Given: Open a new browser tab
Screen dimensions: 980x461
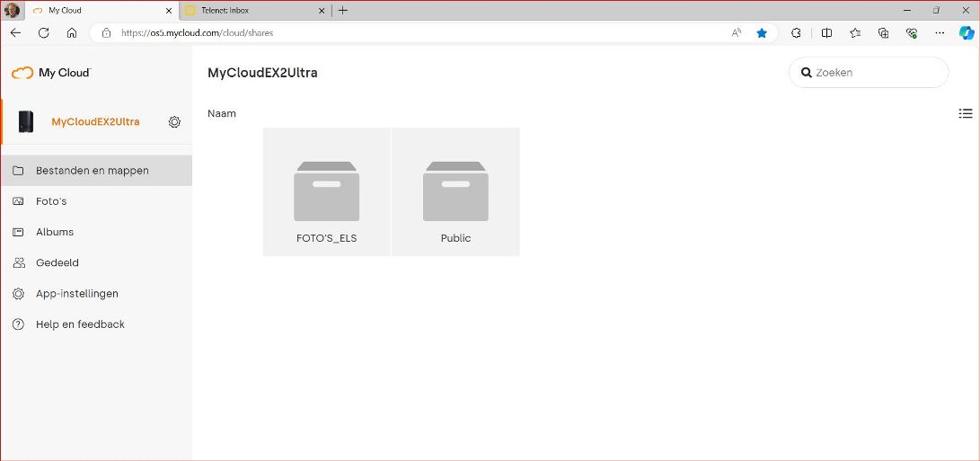Looking at the screenshot, I should pos(343,11).
